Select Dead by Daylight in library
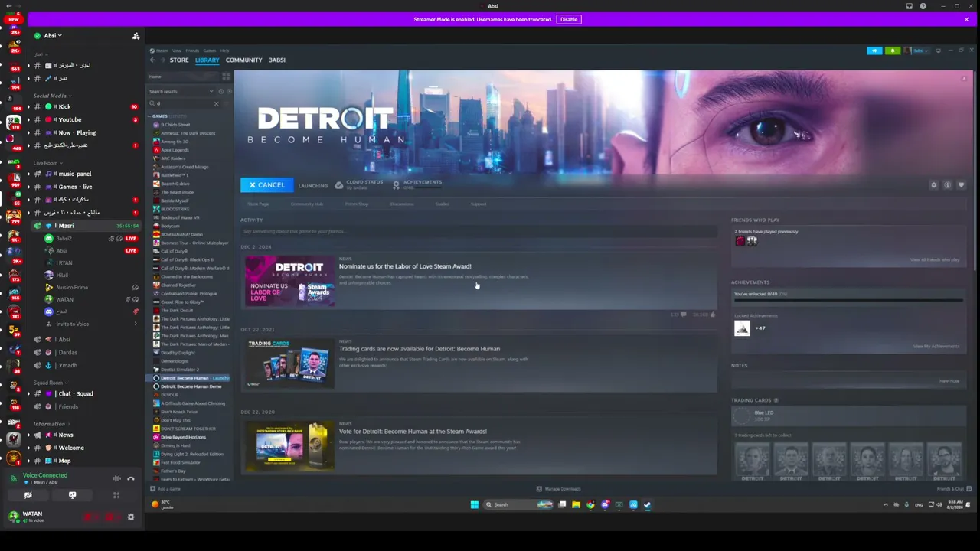The height and width of the screenshot is (551, 980). tap(178, 353)
